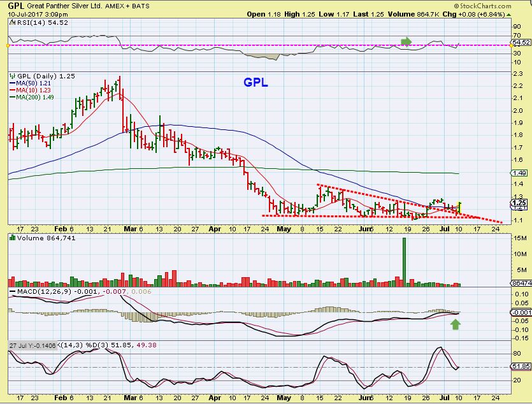Click the MACD legend line icon
The width and height of the screenshot is (532, 404).
pos(13,292)
